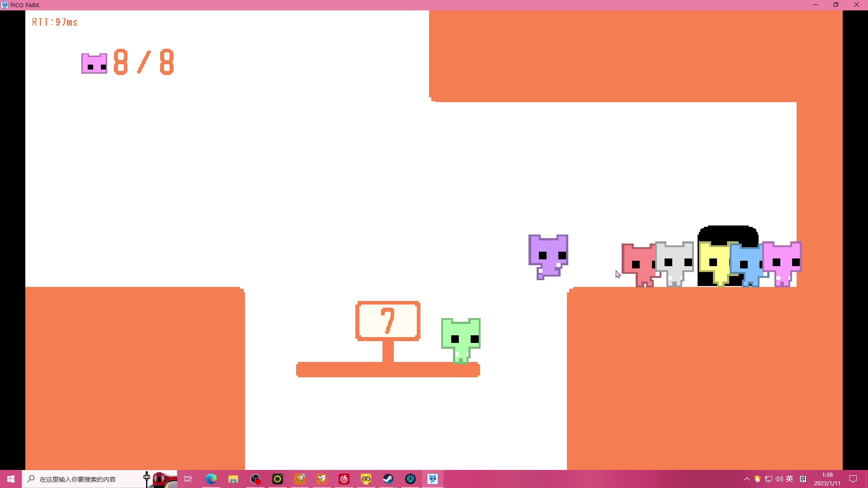The height and width of the screenshot is (488, 868).
Task: Click the red cat character
Action: (639, 265)
